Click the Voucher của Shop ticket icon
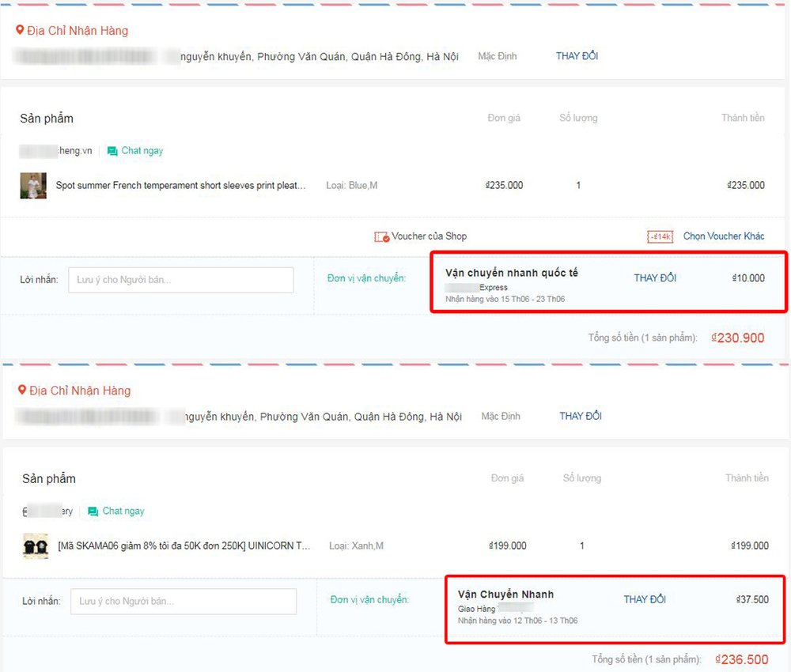This screenshot has width=791, height=672. (381, 236)
